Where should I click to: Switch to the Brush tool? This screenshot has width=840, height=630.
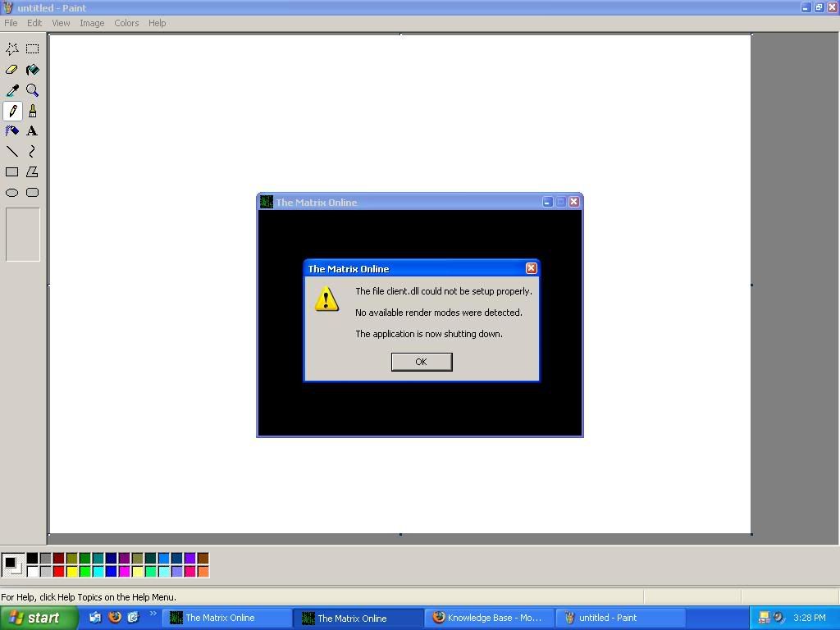pyautogui.click(x=32, y=111)
